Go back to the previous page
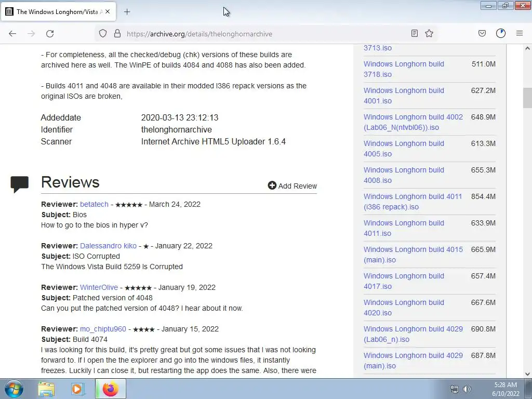This screenshot has height=399, width=532. tap(12, 34)
